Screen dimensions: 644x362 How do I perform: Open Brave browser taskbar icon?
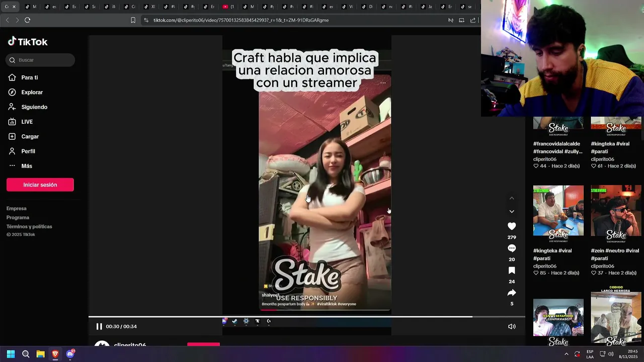(x=55, y=354)
